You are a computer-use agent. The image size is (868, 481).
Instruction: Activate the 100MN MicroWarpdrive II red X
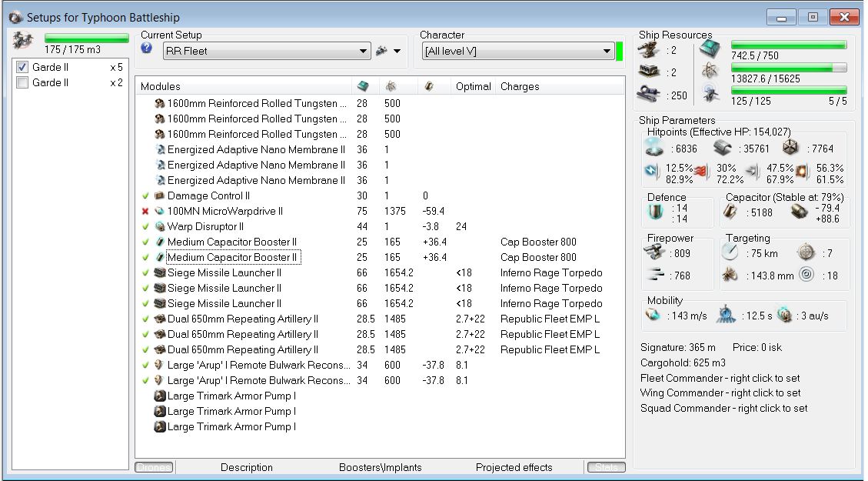coord(145,211)
